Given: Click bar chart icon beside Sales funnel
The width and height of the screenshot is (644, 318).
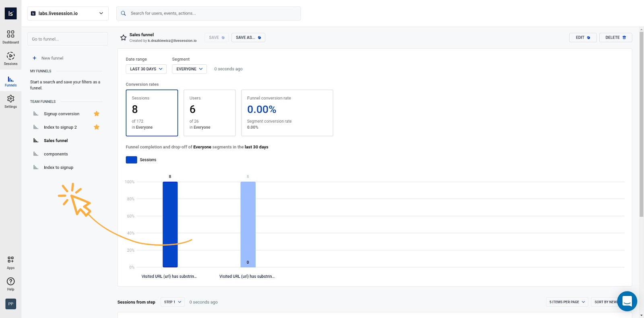Looking at the screenshot, I should [x=36, y=141].
